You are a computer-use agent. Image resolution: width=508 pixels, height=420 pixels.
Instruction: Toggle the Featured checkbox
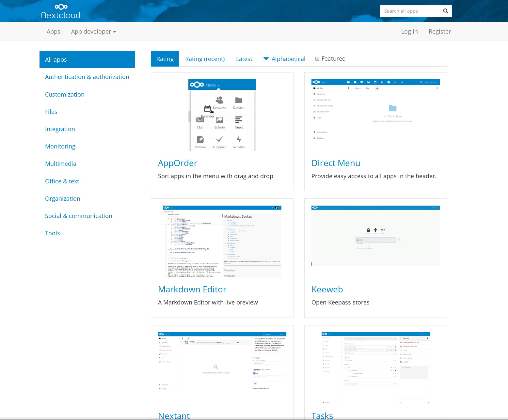(317, 59)
